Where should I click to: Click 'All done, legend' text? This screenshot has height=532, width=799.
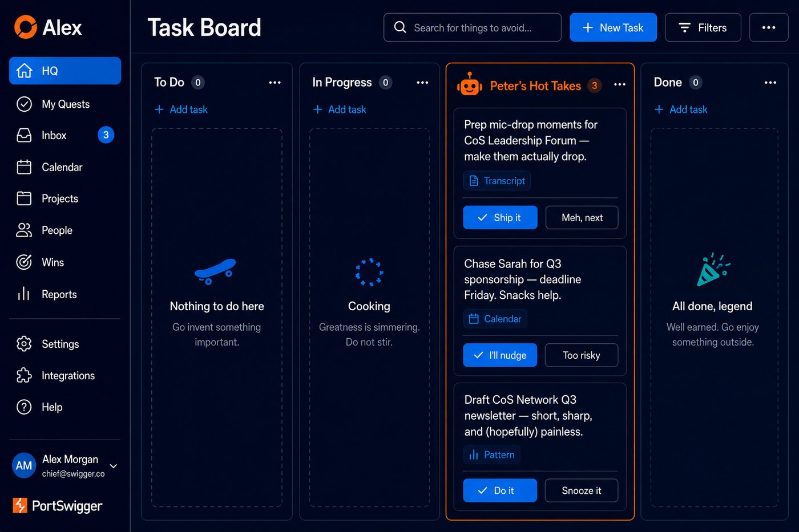pyautogui.click(x=712, y=306)
